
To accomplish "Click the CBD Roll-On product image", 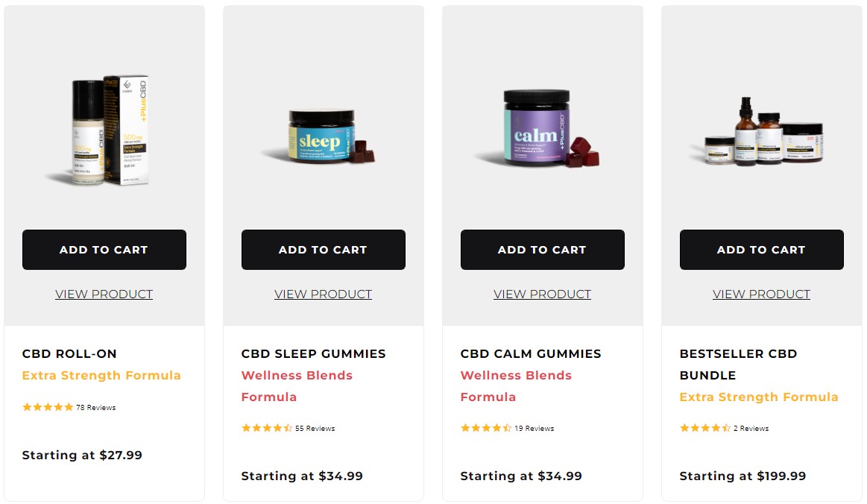I will [104, 130].
